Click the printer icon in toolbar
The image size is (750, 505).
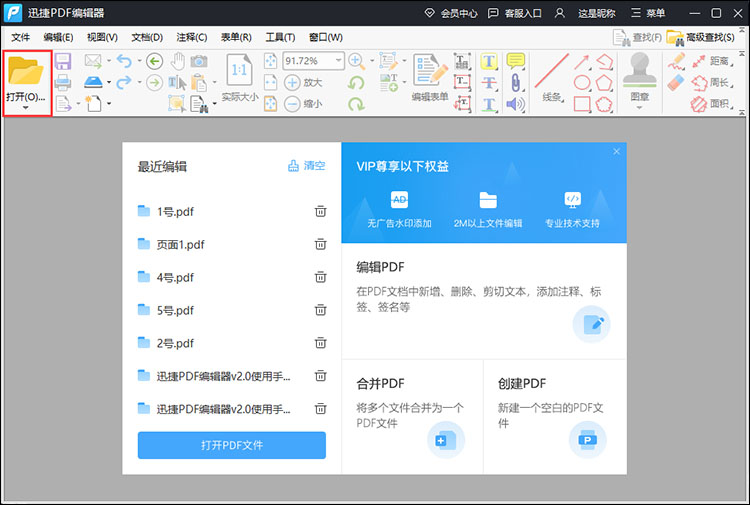pos(63,82)
